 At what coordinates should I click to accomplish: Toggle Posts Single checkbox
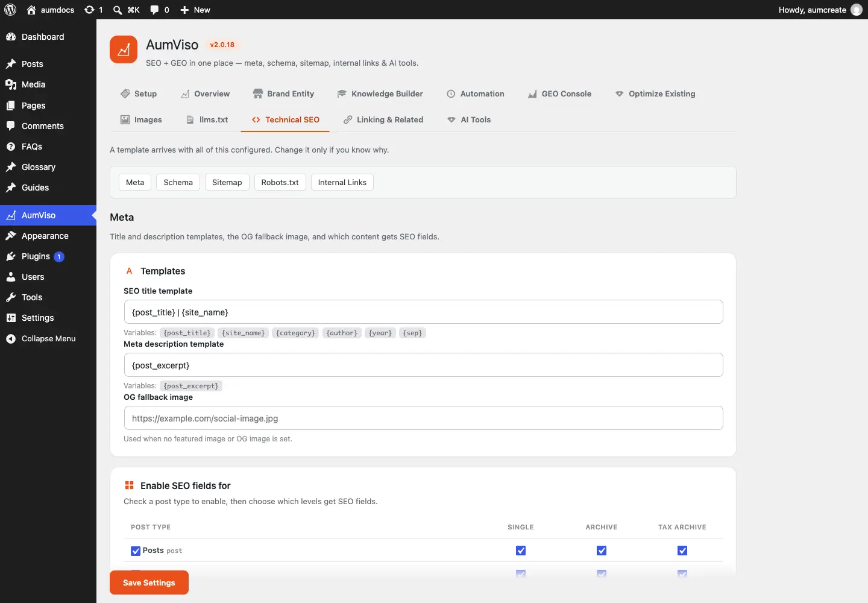tap(521, 551)
